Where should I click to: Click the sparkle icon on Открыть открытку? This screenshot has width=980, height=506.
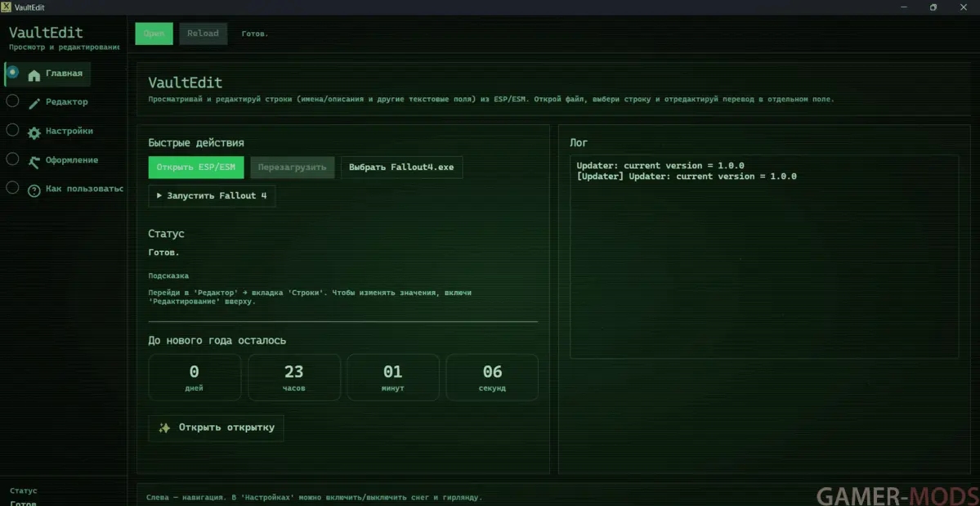click(x=164, y=428)
